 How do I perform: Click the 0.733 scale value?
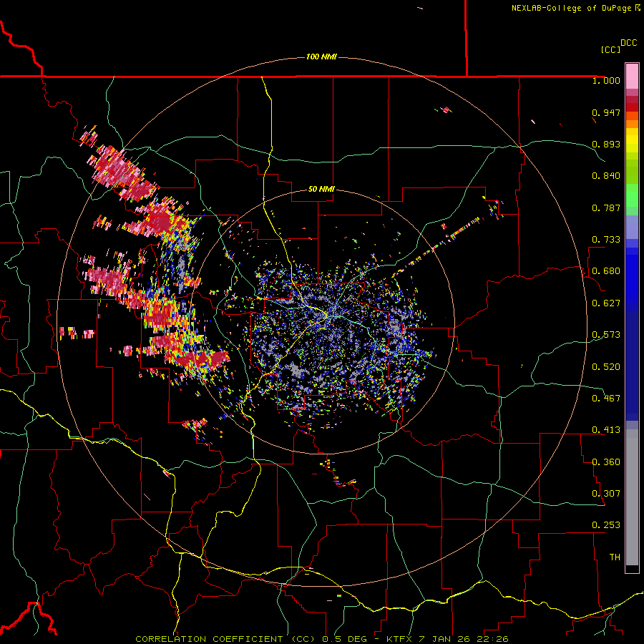pos(606,240)
